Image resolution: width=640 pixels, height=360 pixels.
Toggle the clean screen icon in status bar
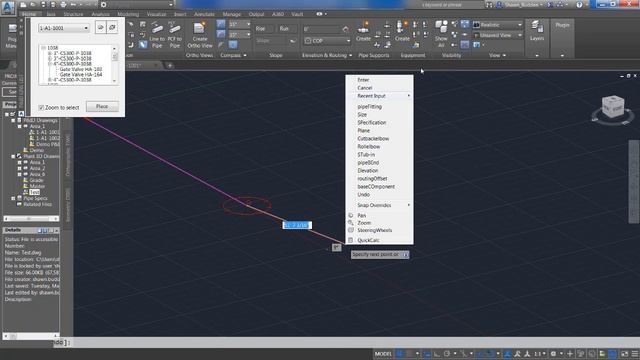[x=624, y=354]
